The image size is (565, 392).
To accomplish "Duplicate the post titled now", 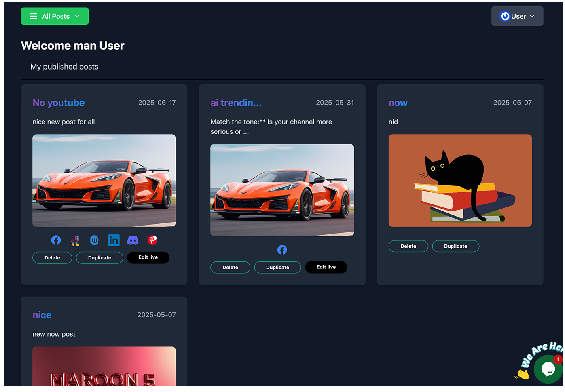I will [x=455, y=246].
